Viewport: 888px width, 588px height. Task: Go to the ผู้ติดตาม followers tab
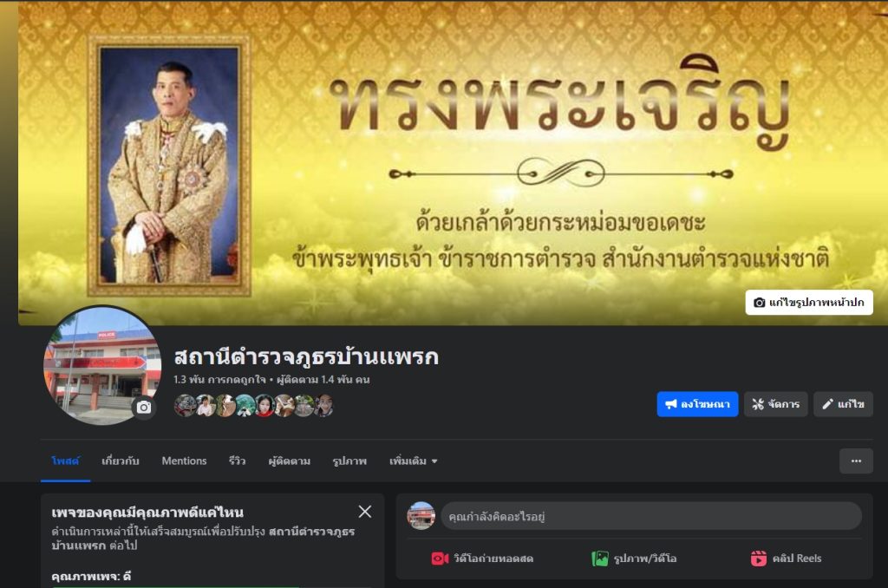click(x=289, y=461)
